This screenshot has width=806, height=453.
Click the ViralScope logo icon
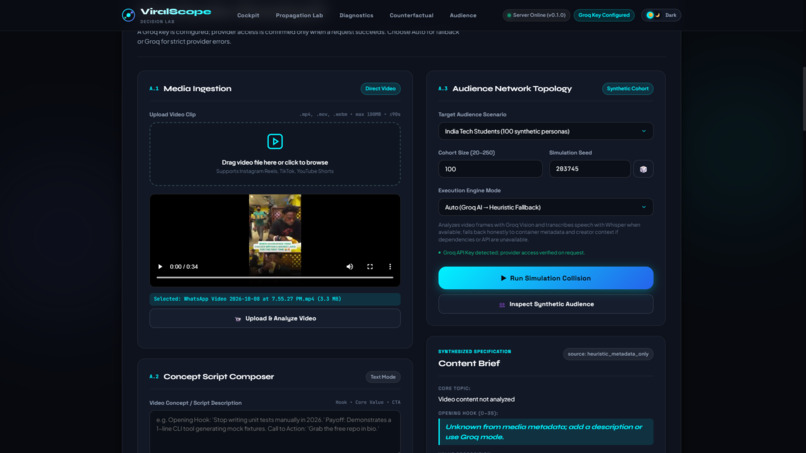[129, 15]
